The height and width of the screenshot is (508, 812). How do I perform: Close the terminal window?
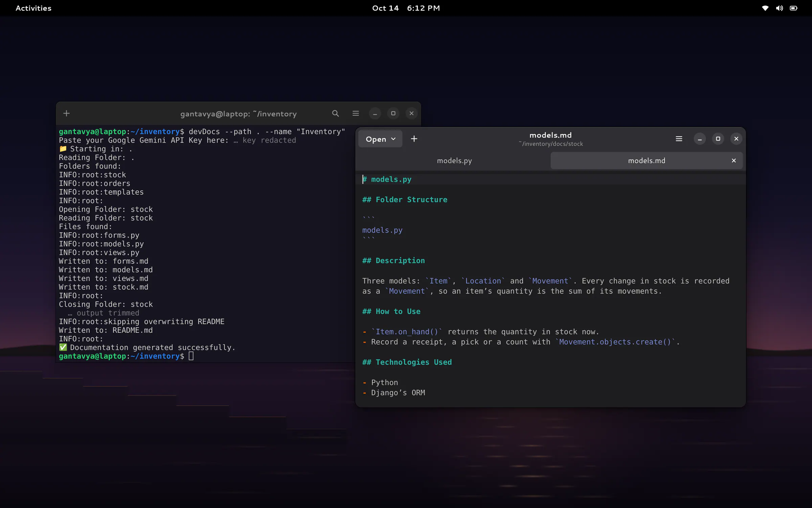click(411, 113)
